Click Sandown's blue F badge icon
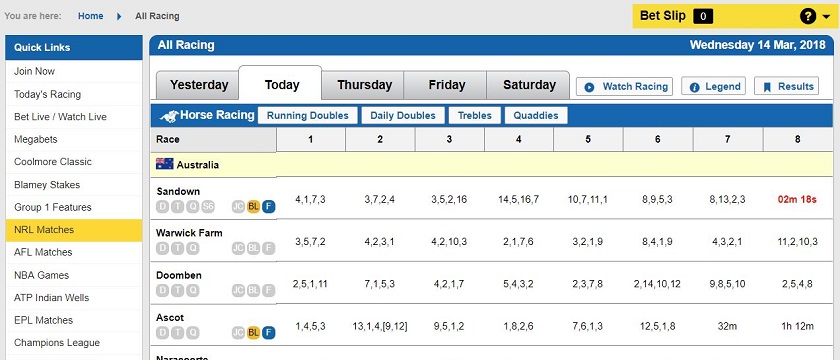840x360 pixels. coord(269,207)
